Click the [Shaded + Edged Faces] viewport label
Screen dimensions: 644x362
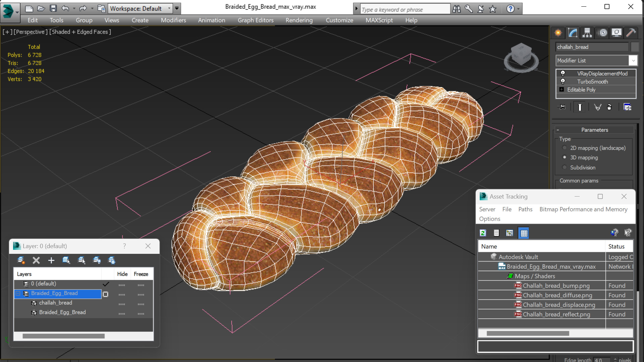pyautogui.click(x=80, y=32)
